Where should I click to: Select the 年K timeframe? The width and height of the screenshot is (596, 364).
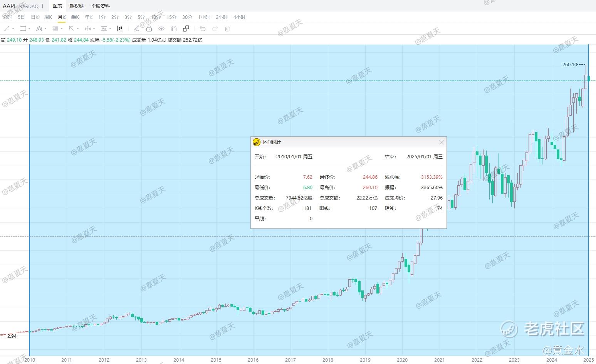click(89, 17)
